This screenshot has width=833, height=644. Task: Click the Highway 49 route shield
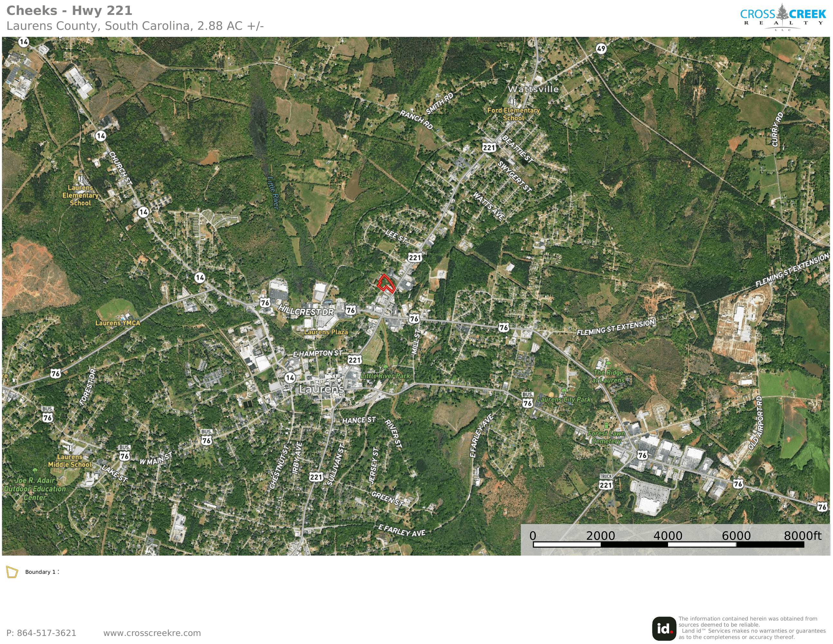click(601, 48)
